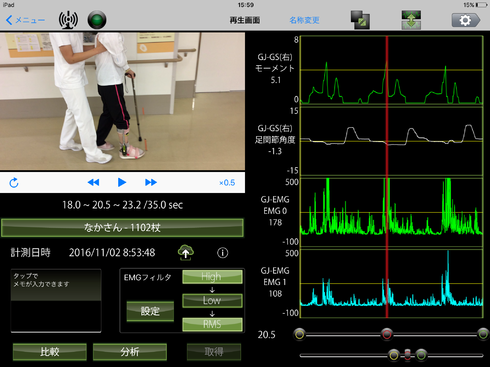Tap the gait video frame

[x=122, y=101]
